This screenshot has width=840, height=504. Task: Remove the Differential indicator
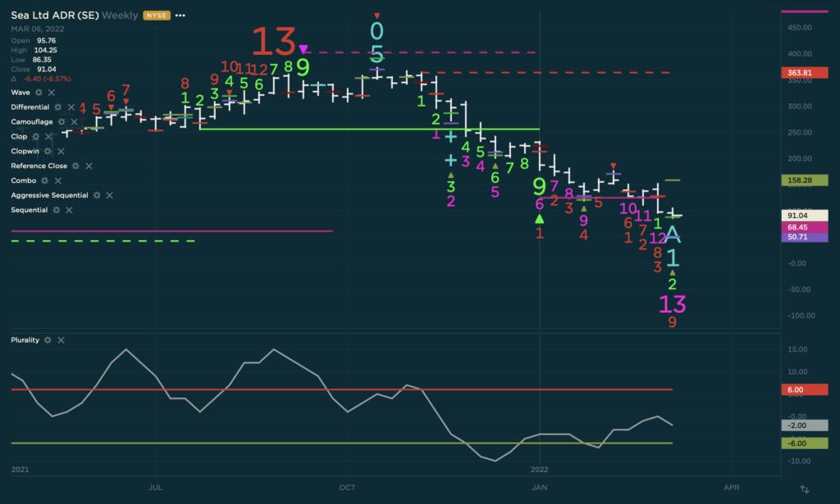pyautogui.click(x=71, y=107)
